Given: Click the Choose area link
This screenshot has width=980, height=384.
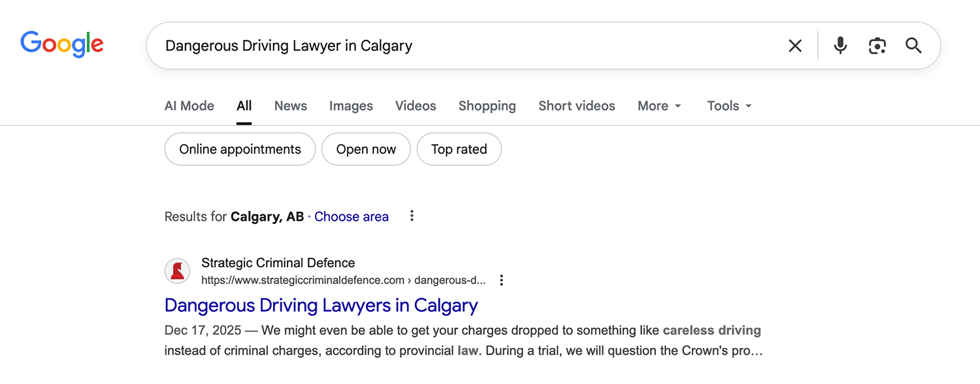Looking at the screenshot, I should click(x=351, y=216).
